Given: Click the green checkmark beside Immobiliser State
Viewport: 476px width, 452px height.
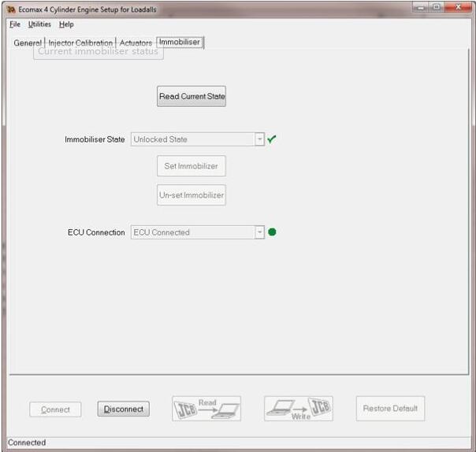Looking at the screenshot, I should [x=272, y=139].
